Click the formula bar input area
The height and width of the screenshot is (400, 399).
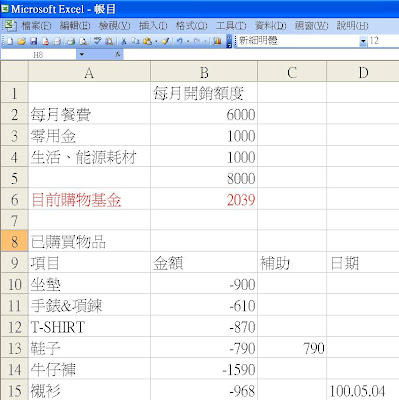(x=261, y=55)
